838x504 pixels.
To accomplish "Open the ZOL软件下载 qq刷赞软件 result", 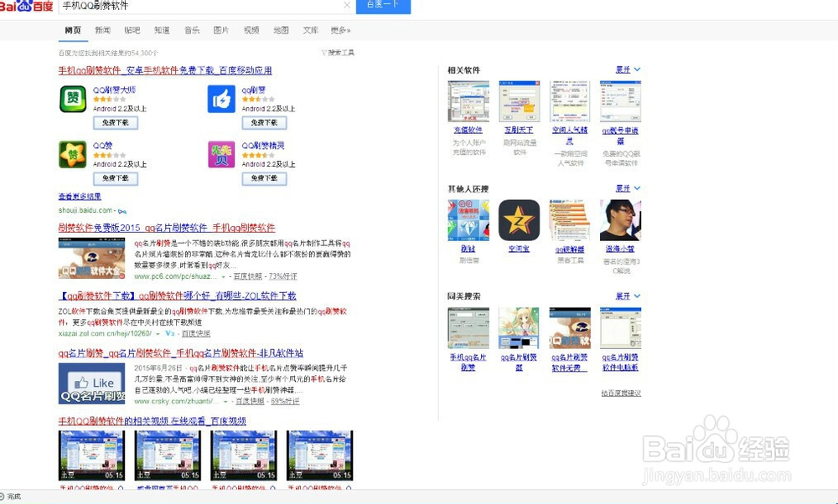I will click(177, 296).
